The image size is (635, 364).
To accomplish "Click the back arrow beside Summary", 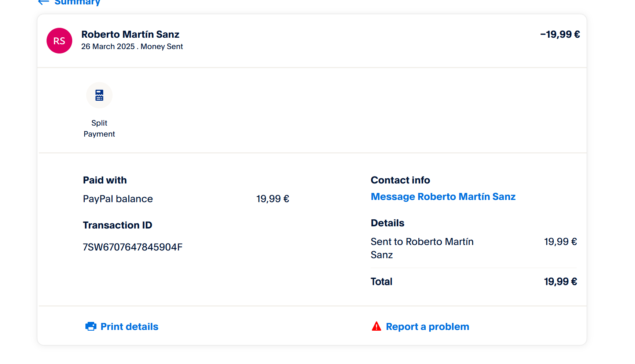I will coord(44,2).
